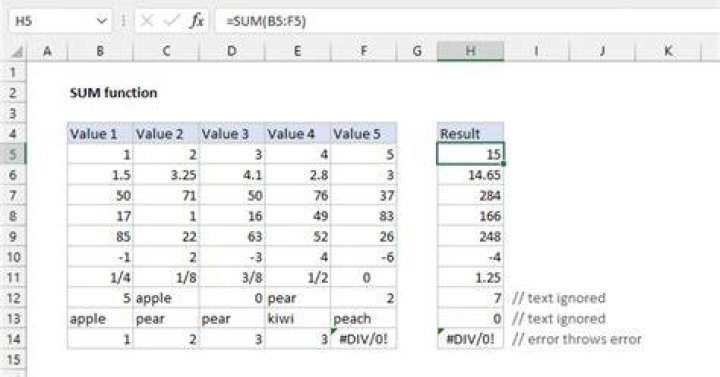The image size is (720, 377).
Task: Select row 7 header
Action: pos(13,196)
